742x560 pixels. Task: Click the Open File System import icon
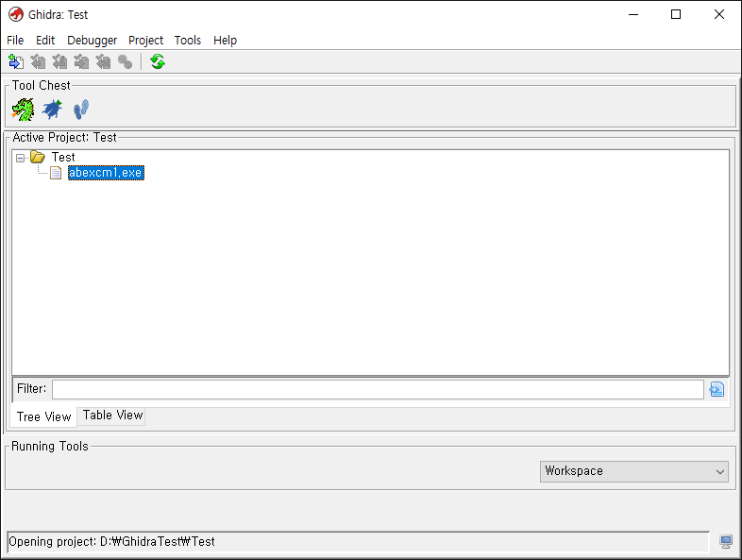pyautogui.click(x=16, y=61)
